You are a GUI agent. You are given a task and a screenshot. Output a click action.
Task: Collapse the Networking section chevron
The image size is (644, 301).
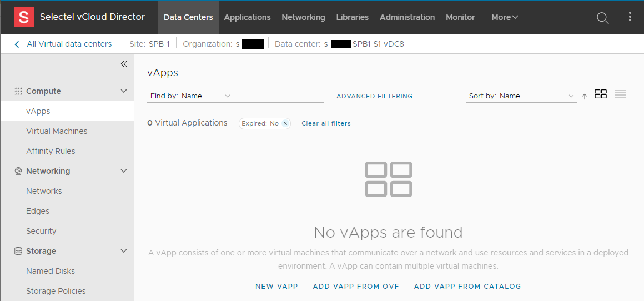click(124, 171)
